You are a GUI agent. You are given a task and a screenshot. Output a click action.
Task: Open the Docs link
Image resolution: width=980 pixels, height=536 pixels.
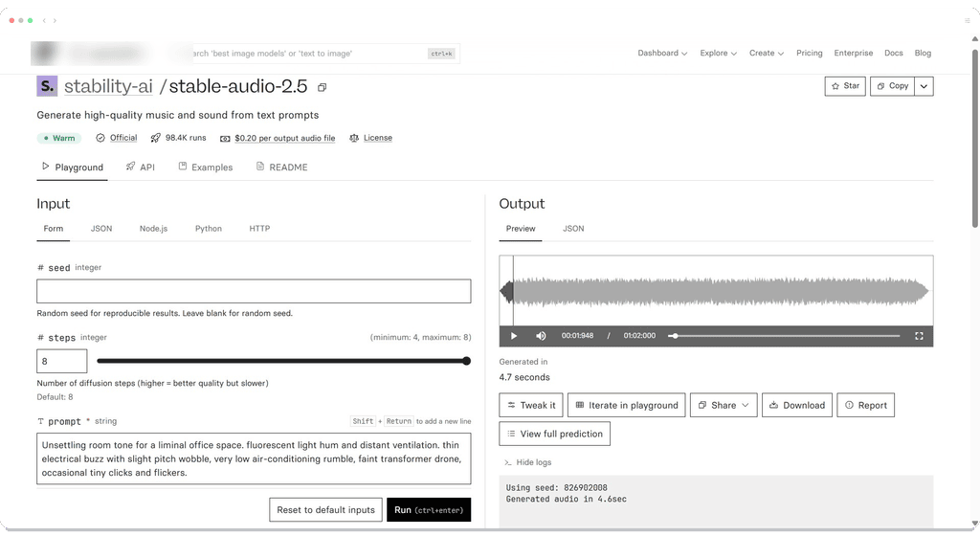[893, 53]
